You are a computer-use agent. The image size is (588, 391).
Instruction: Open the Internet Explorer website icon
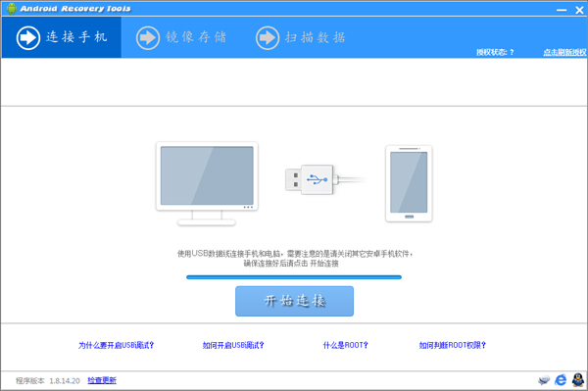click(561, 380)
